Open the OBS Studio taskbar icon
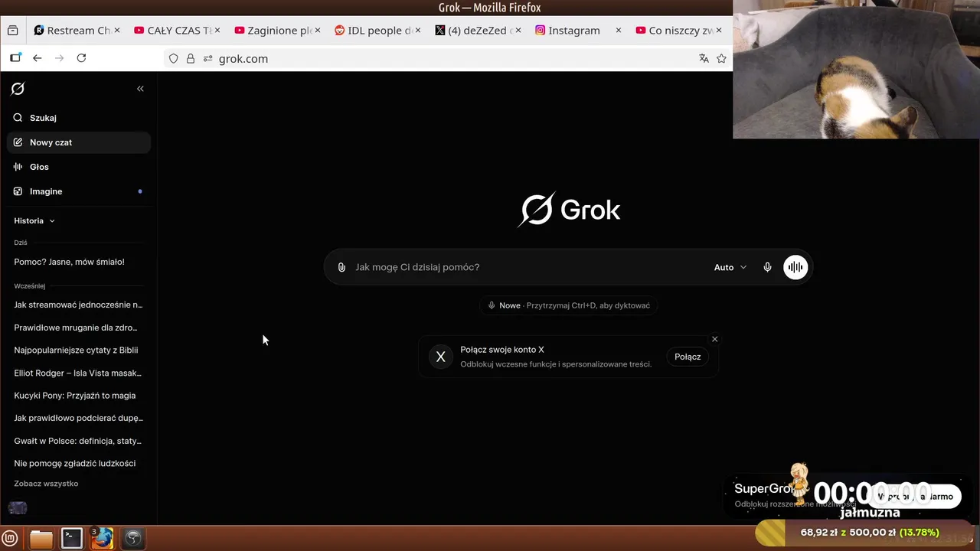The height and width of the screenshot is (551, 980). [132, 539]
